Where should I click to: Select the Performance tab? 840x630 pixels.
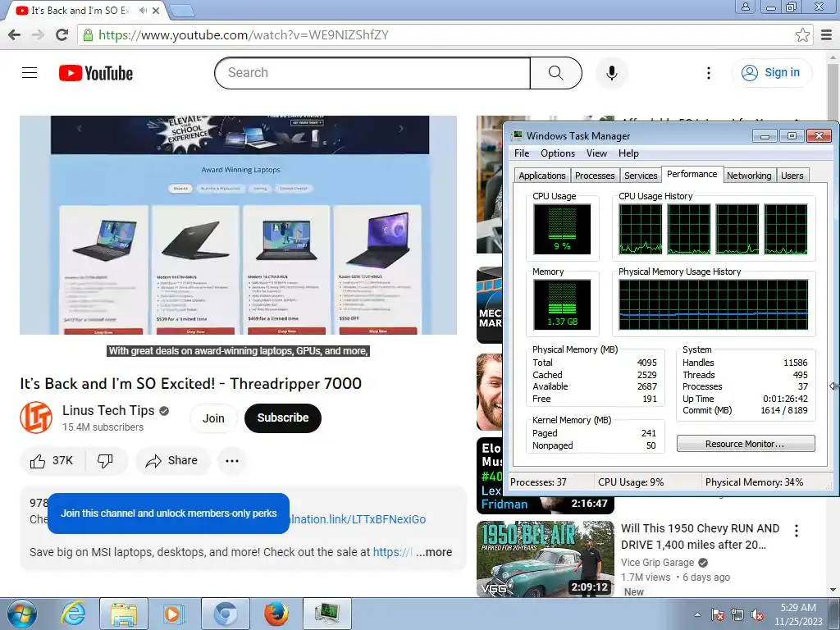tap(692, 174)
